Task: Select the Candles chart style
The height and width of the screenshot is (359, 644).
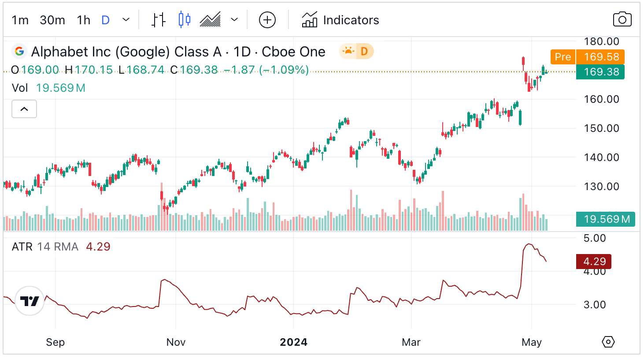Action: 185,20
